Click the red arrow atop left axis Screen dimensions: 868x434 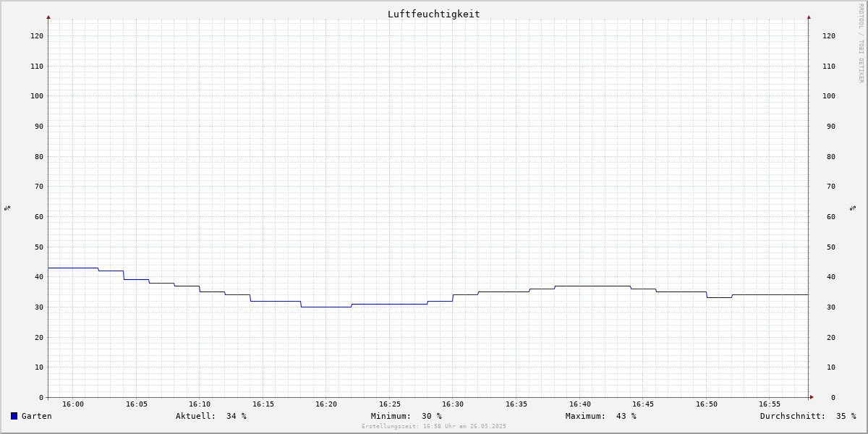click(48, 17)
